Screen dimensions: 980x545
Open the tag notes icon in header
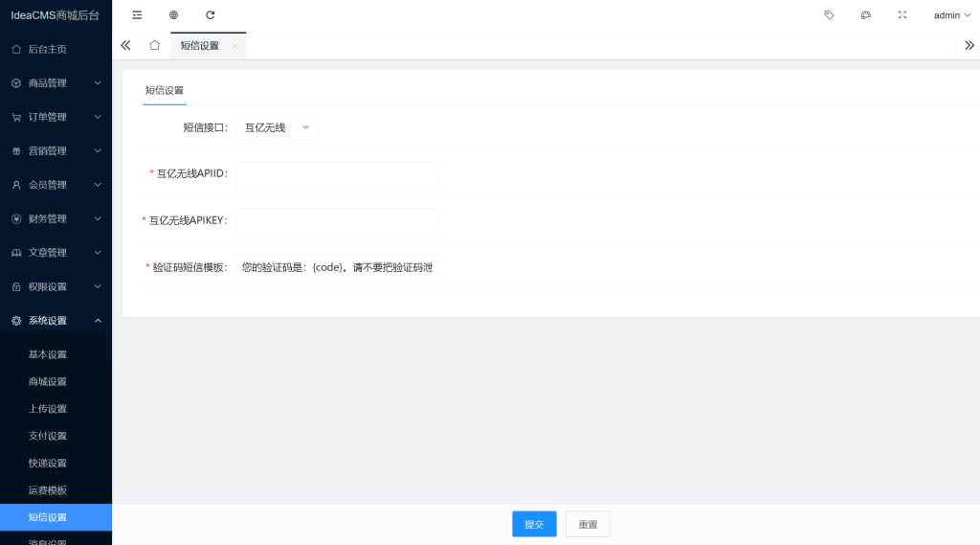[x=829, y=15]
